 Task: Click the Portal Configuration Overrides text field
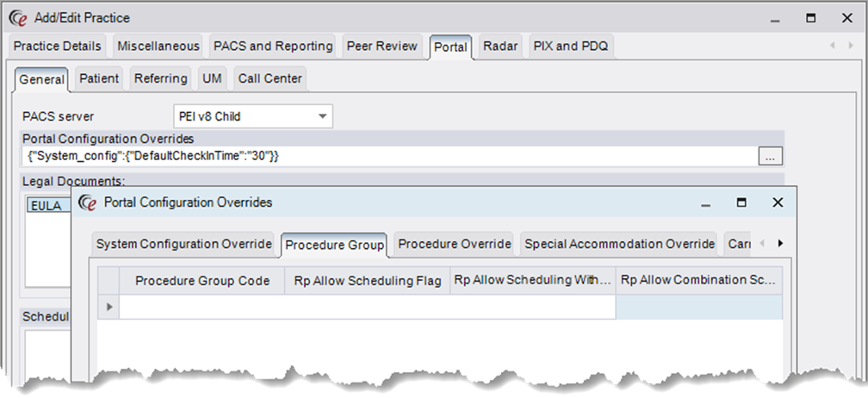pyautogui.click(x=387, y=156)
